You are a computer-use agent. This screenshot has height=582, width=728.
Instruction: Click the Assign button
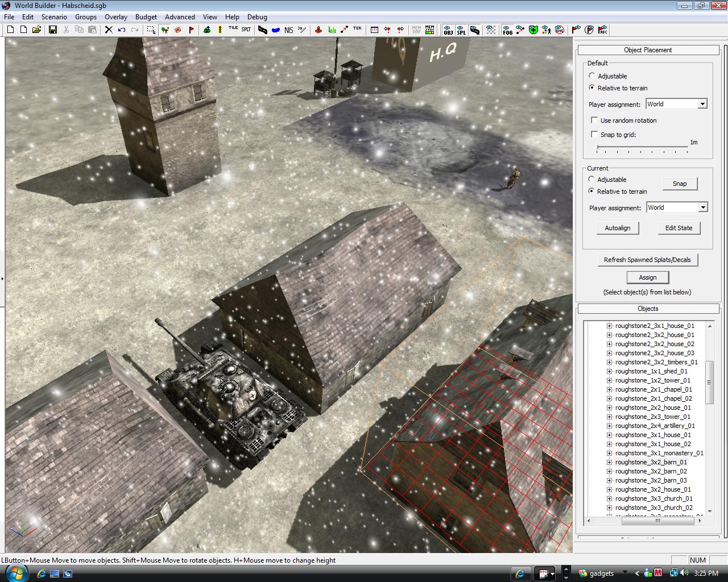648,277
